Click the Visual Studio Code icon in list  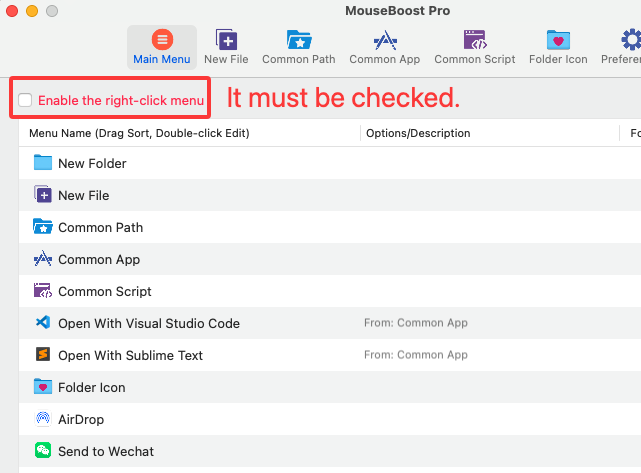[43, 323]
